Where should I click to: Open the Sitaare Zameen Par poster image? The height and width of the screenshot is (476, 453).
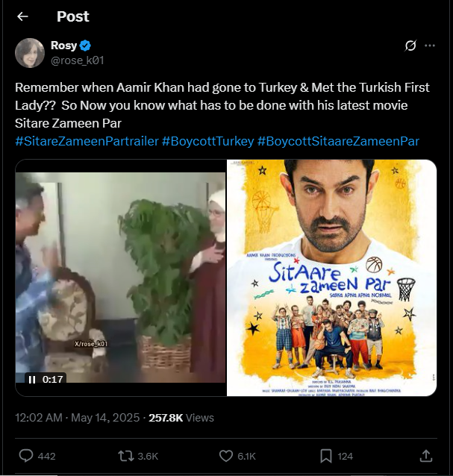tap(331, 278)
